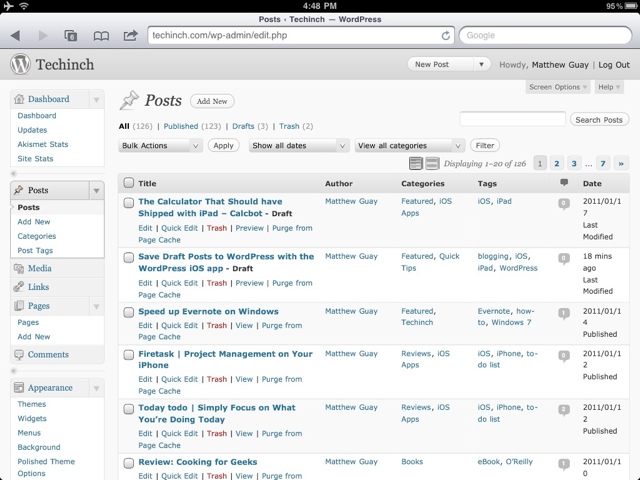The image size is (640, 480).
Task: Click the Links chain icon
Action: click(x=19, y=287)
